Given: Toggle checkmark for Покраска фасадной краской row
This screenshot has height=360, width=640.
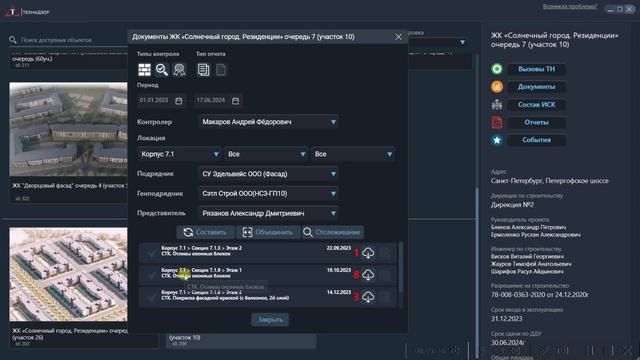Looking at the screenshot, I should point(151,297).
